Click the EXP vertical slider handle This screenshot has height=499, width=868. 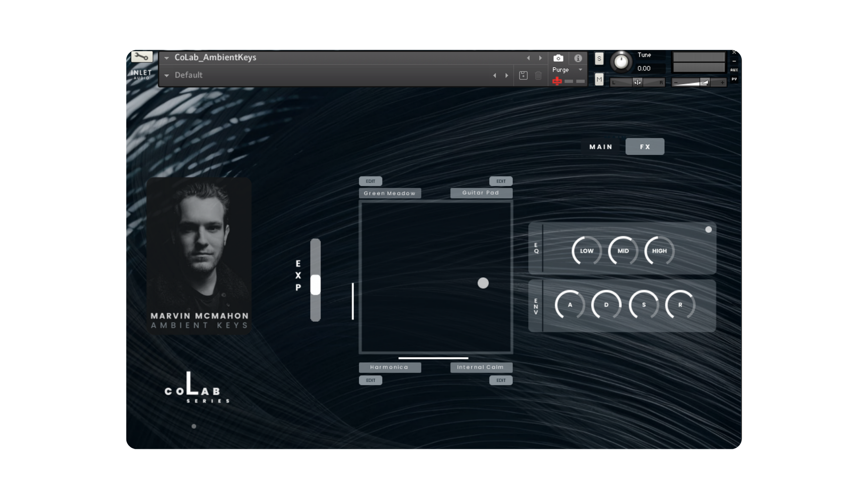coord(315,285)
